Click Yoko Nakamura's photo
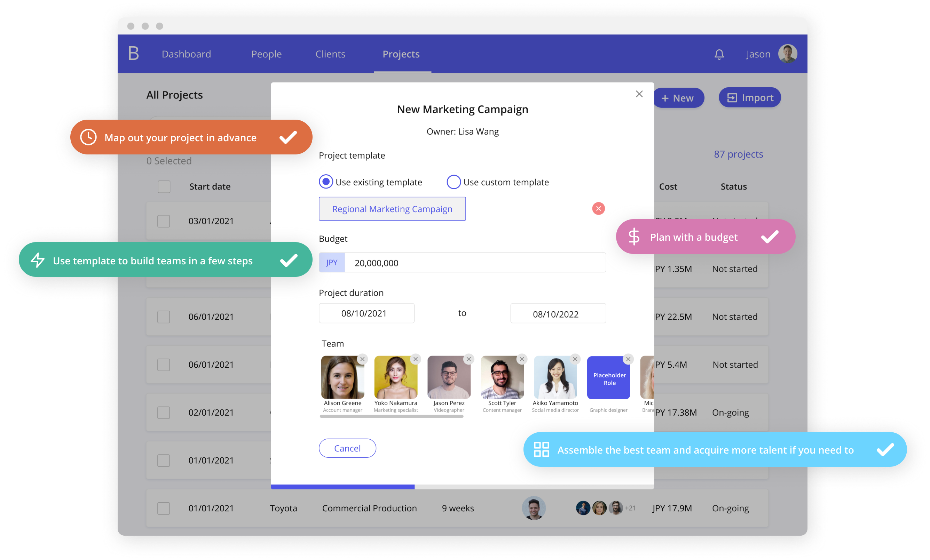 [395, 377]
